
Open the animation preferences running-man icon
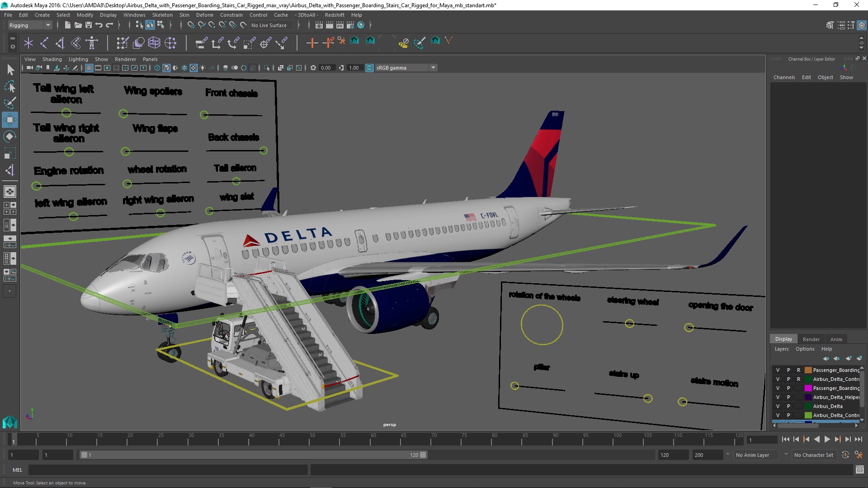coord(858,455)
